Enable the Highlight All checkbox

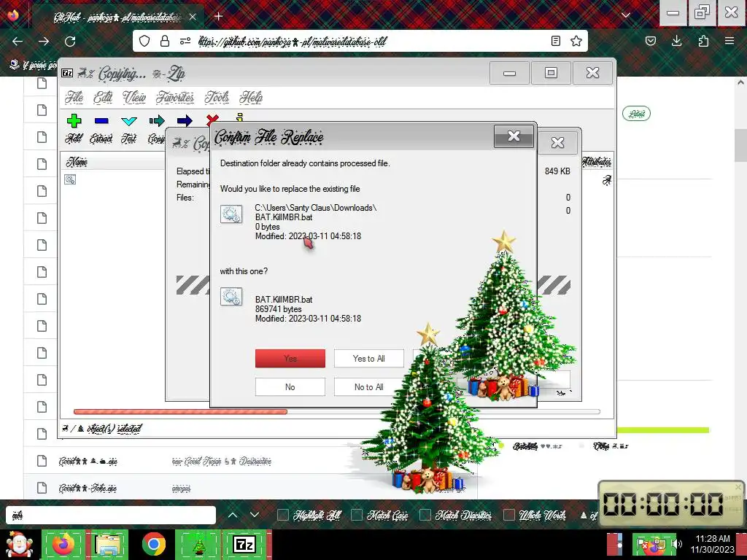pos(282,515)
